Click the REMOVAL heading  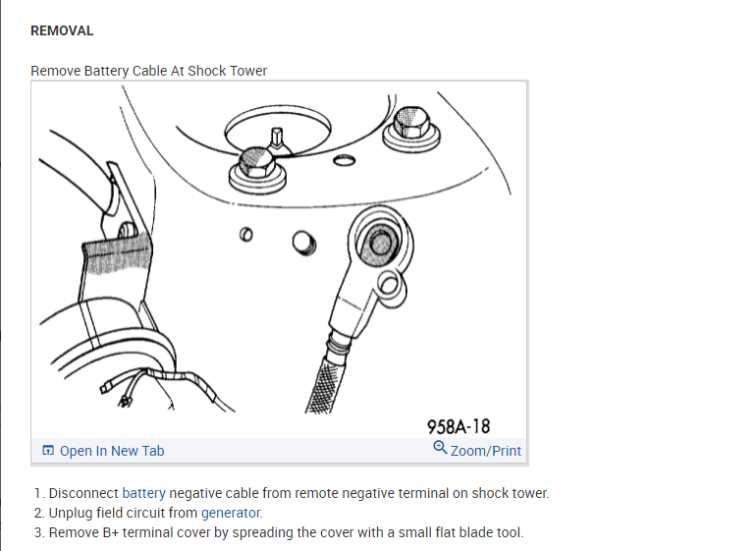point(62,30)
